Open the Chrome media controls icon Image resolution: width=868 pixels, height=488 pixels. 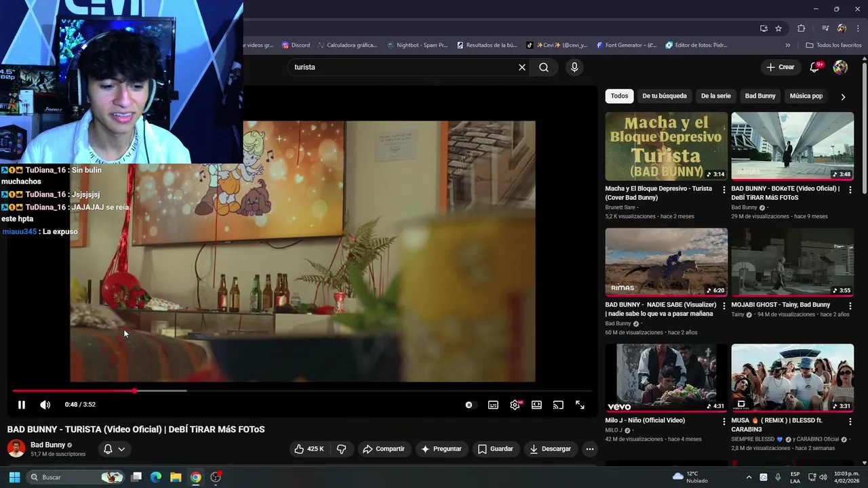coord(825,28)
